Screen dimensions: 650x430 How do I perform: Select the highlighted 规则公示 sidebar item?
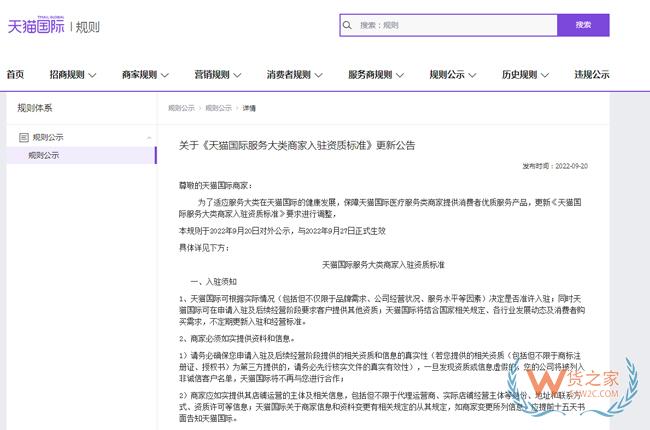tap(82, 155)
